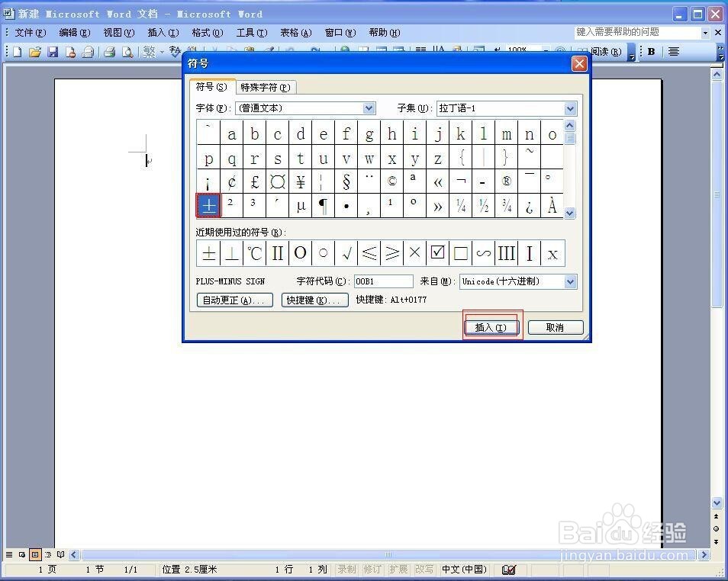
Task: Click the Print toolbar icon
Action: click(110, 52)
